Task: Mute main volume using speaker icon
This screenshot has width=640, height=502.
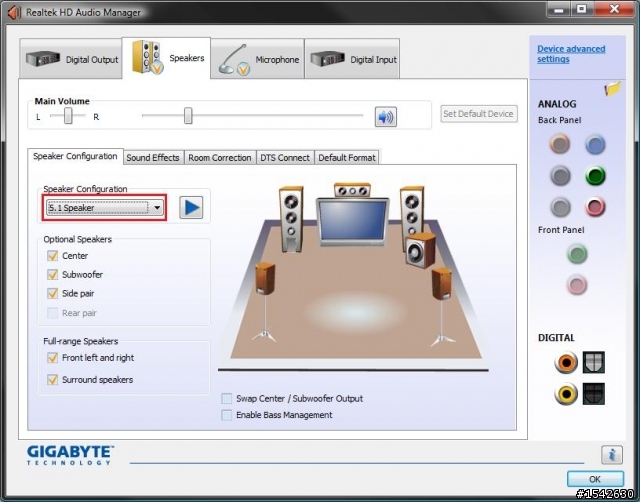Action: click(385, 117)
